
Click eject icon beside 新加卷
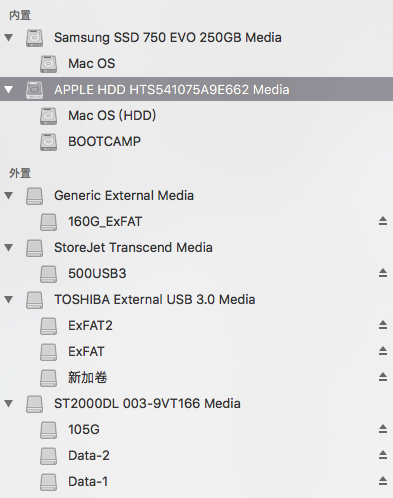(383, 377)
